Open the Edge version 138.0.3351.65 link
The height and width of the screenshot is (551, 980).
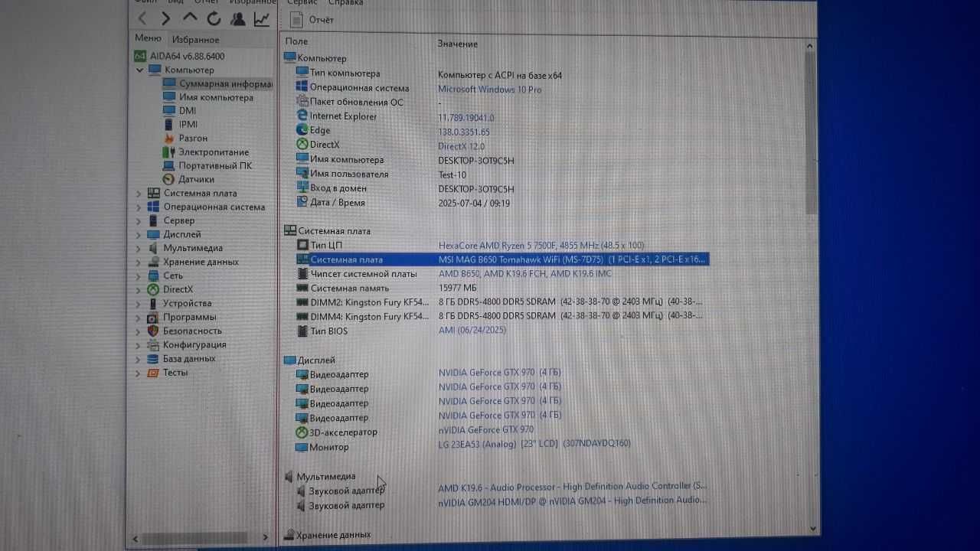pyautogui.click(x=464, y=132)
